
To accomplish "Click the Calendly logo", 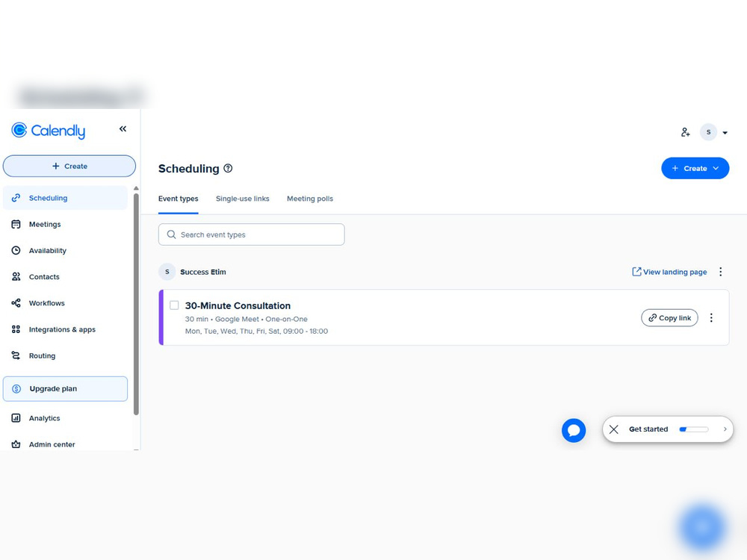I will point(48,131).
